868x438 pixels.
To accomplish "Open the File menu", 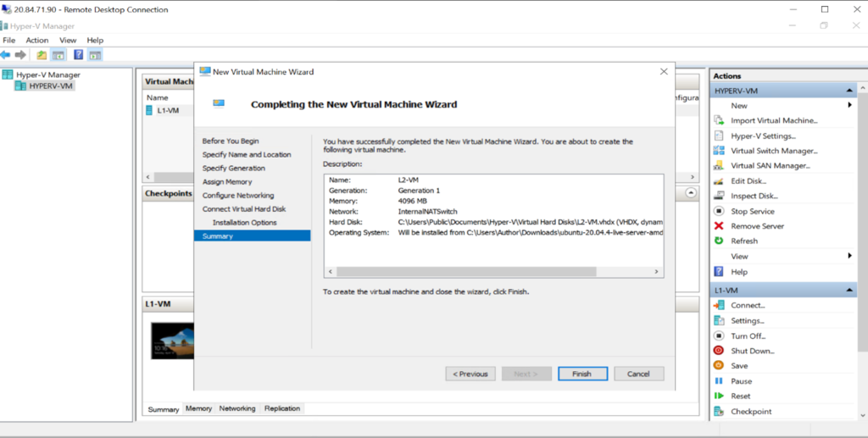I will (8, 41).
